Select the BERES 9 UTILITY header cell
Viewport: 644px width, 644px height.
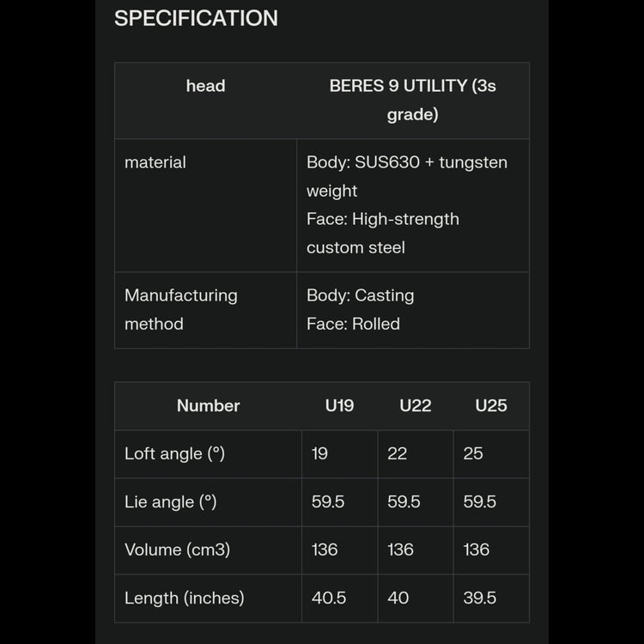[x=412, y=100]
